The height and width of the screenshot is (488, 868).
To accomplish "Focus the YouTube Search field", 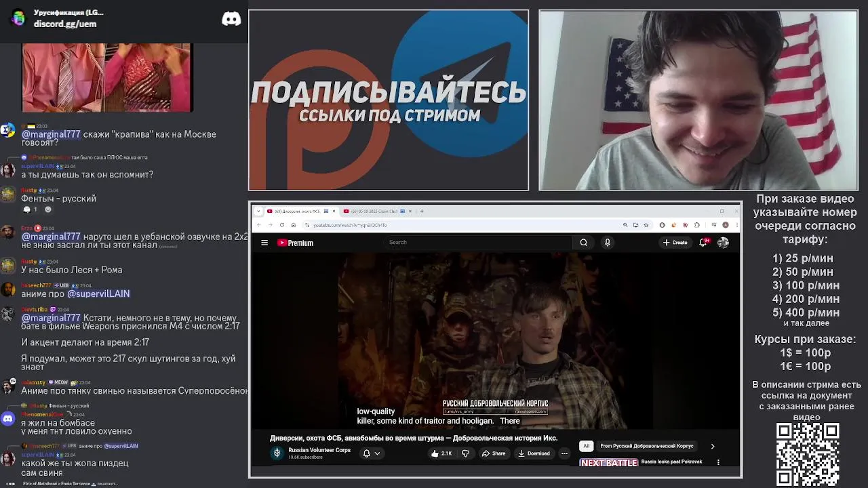I will coord(478,243).
